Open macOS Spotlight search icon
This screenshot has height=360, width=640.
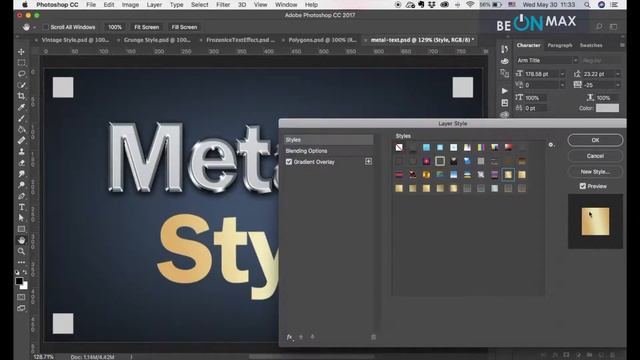(x=587, y=5)
